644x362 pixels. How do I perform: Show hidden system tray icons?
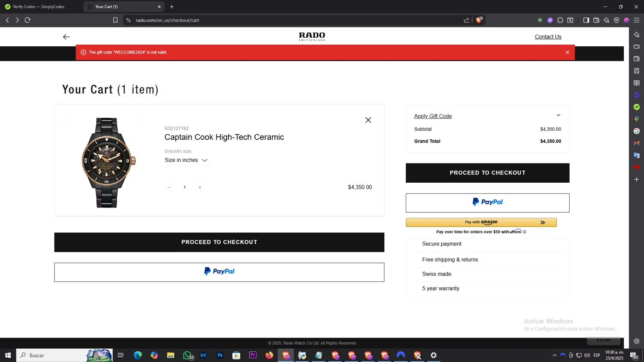tap(555, 355)
